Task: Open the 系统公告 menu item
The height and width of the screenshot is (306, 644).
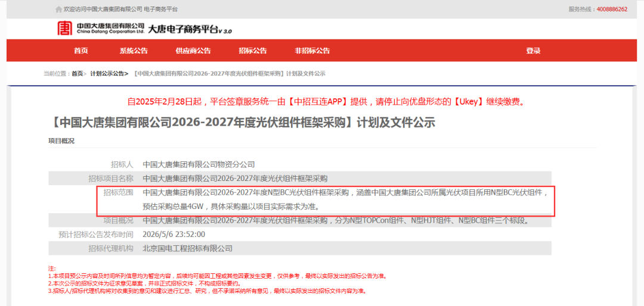Action: [x=134, y=51]
